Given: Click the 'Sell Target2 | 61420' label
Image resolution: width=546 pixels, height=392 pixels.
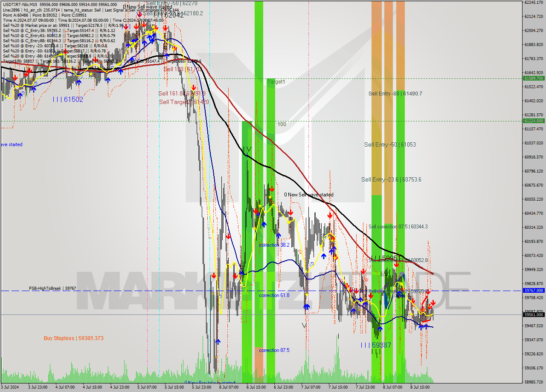Looking at the screenshot, I should click(x=184, y=102).
